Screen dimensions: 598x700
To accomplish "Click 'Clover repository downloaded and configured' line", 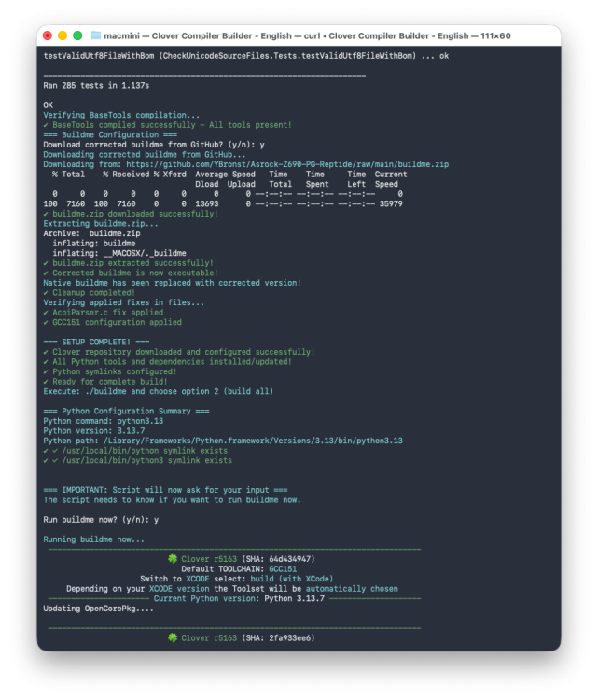I will click(179, 352).
